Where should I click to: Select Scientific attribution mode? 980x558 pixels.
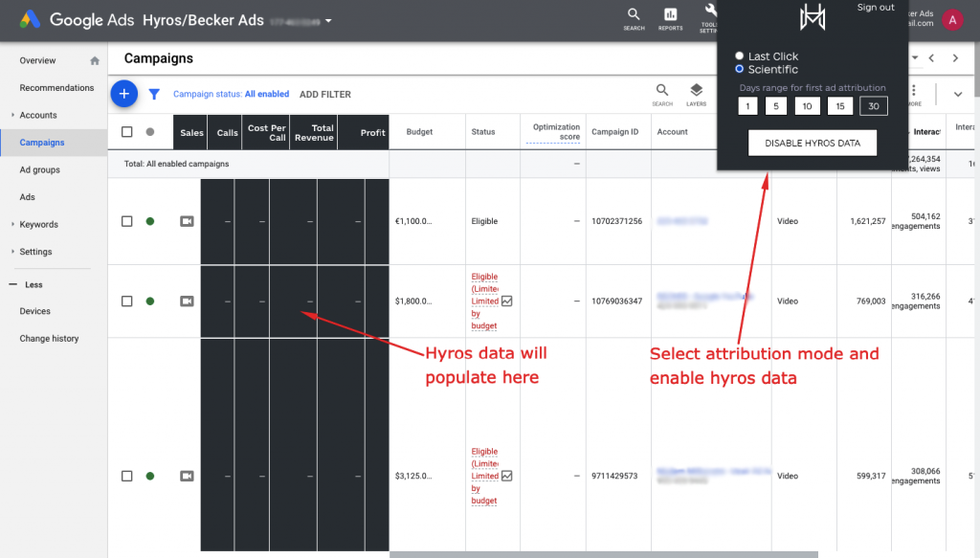point(740,69)
